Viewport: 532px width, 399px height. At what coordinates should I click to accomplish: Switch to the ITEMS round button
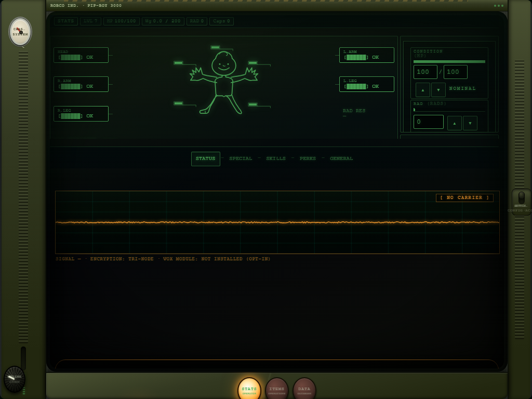(276, 389)
